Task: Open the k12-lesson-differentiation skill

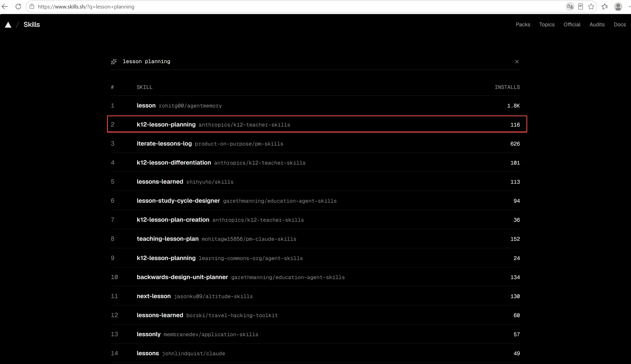Action: point(315,163)
